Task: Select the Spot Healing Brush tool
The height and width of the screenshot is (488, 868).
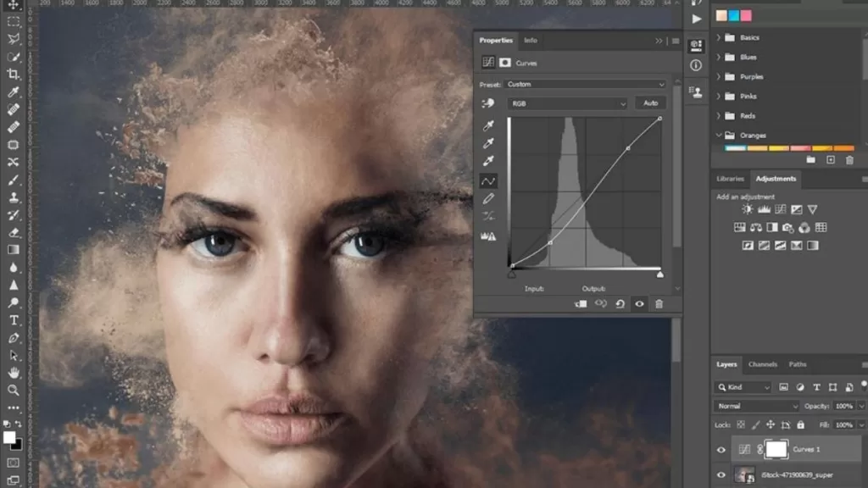Action: coord(14,109)
